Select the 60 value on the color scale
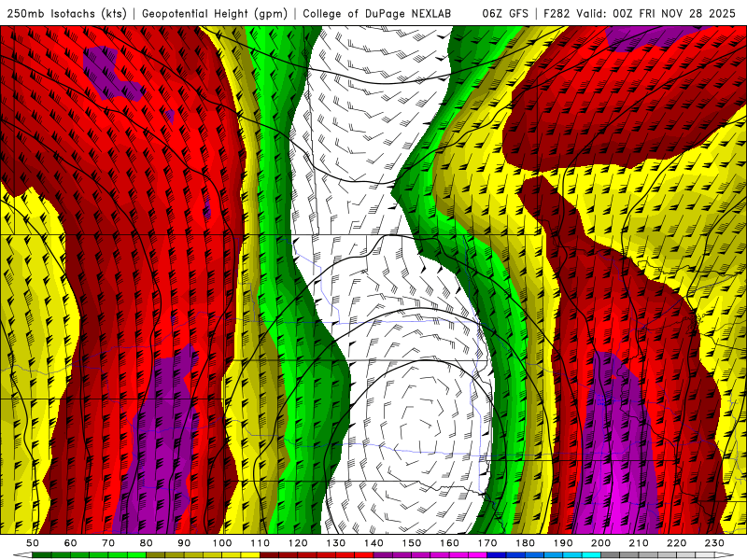 [x=71, y=543]
